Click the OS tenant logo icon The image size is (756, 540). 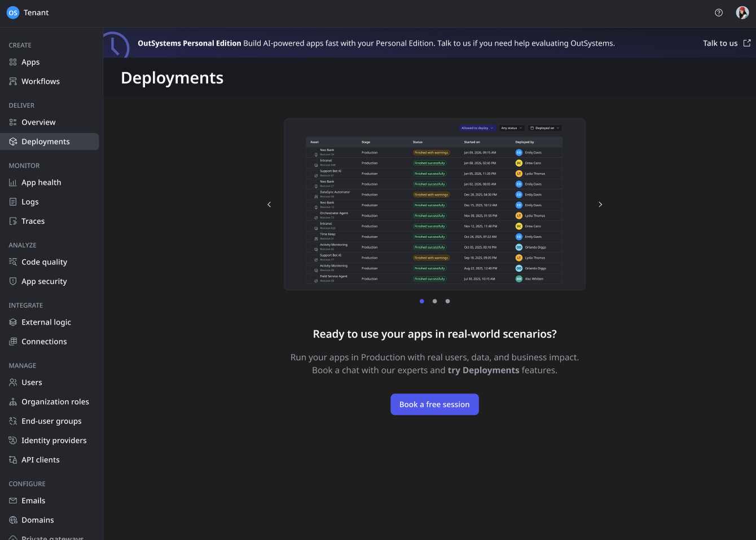[x=12, y=12]
